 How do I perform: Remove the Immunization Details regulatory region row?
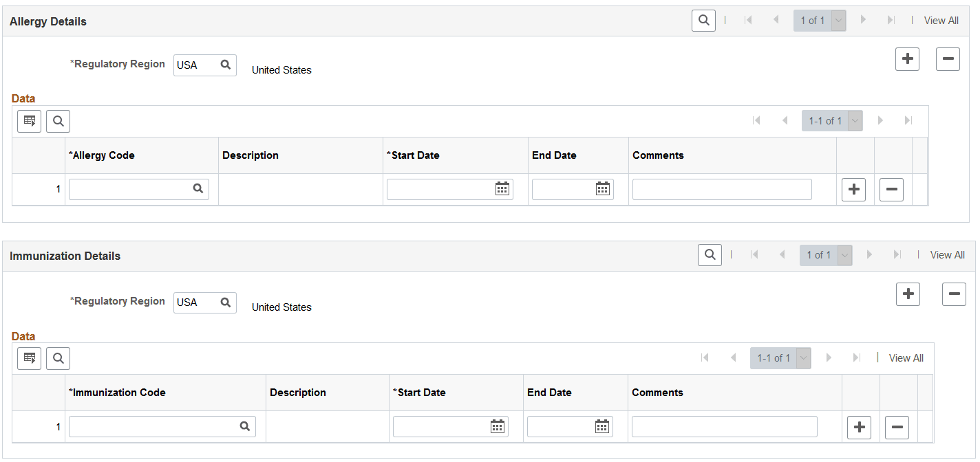[954, 294]
